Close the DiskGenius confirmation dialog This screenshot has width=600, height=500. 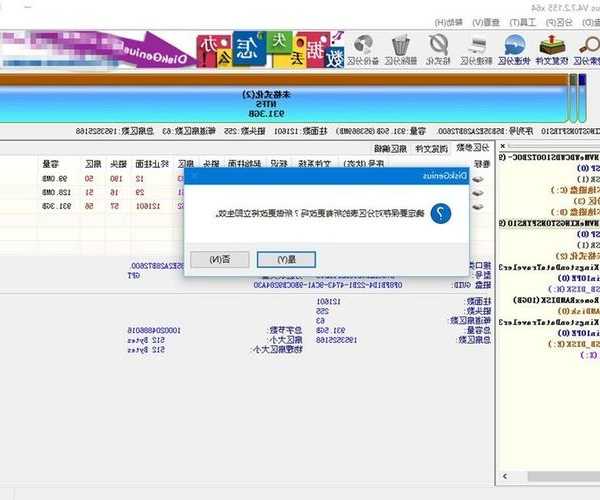[193, 176]
